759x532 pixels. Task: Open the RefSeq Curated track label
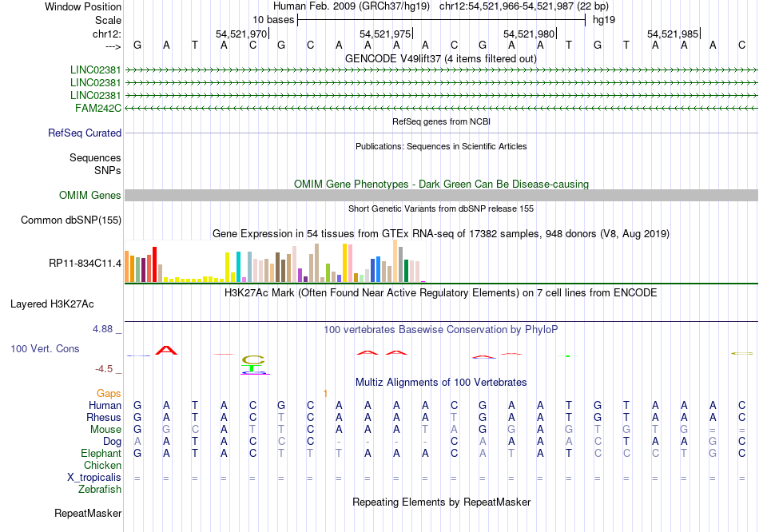click(x=85, y=133)
